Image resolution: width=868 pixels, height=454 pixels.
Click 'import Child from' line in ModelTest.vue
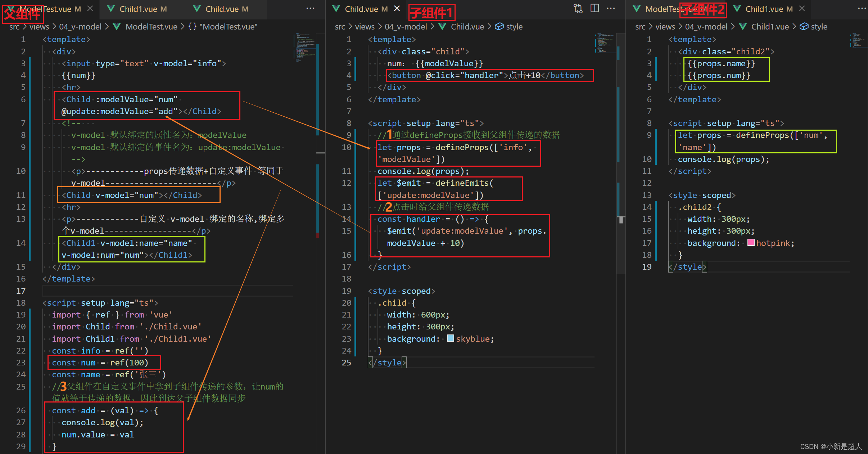coord(127,327)
